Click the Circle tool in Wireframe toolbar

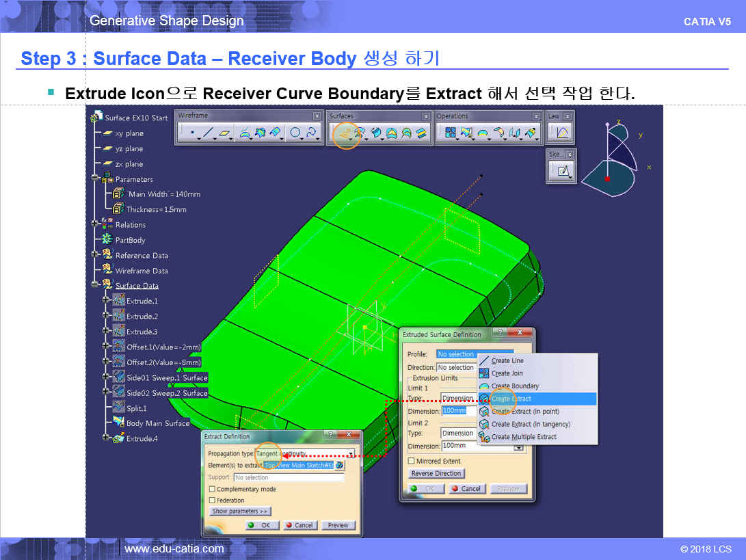click(x=295, y=133)
